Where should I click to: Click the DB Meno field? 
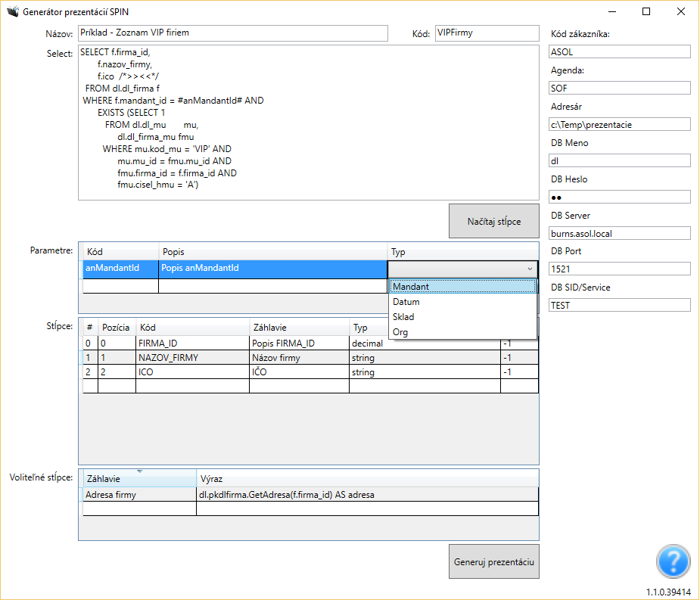[x=620, y=160]
